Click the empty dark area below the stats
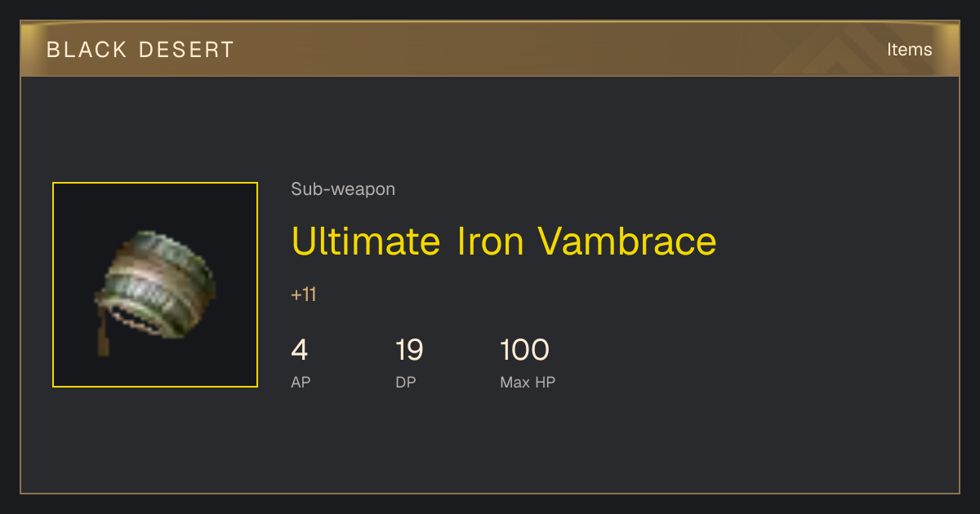 [490, 445]
